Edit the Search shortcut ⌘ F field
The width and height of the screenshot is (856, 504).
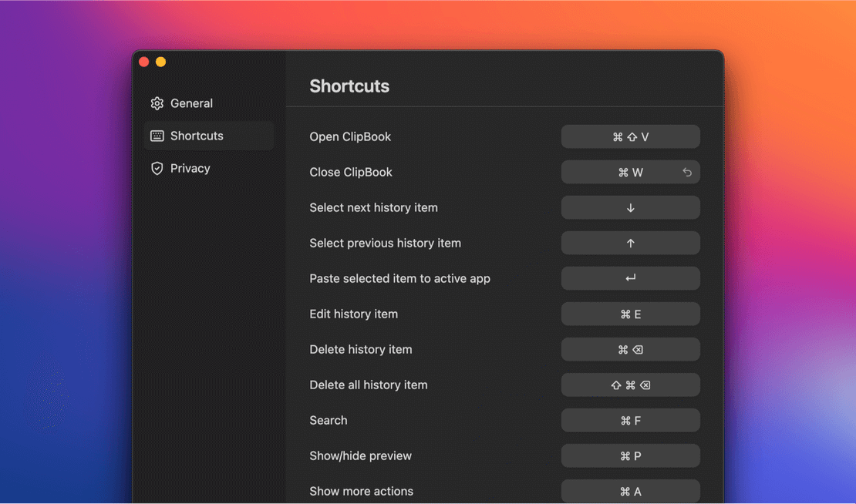click(x=631, y=421)
